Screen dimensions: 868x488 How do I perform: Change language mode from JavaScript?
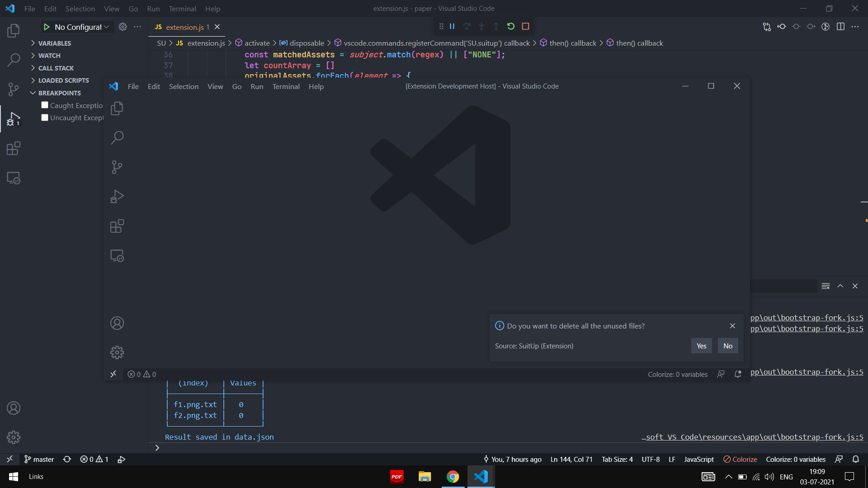click(x=699, y=459)
